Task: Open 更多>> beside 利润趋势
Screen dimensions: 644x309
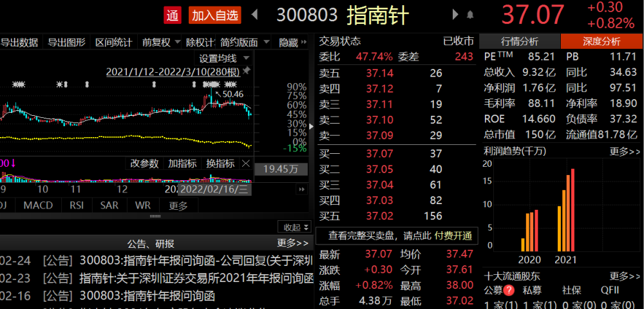Action: tap(625, 151)
